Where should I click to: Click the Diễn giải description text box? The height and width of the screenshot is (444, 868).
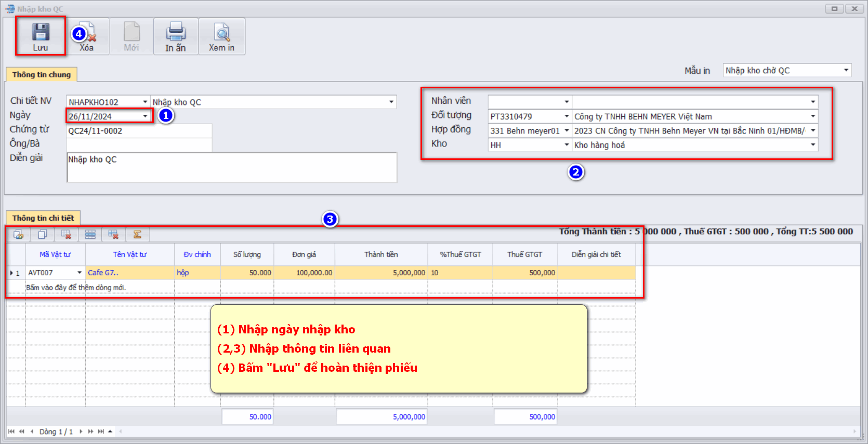click(231, 167)
